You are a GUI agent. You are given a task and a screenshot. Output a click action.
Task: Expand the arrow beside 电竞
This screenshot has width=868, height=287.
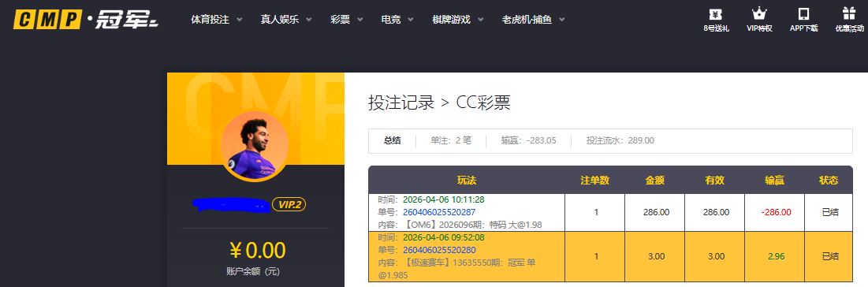pos(411,20)
